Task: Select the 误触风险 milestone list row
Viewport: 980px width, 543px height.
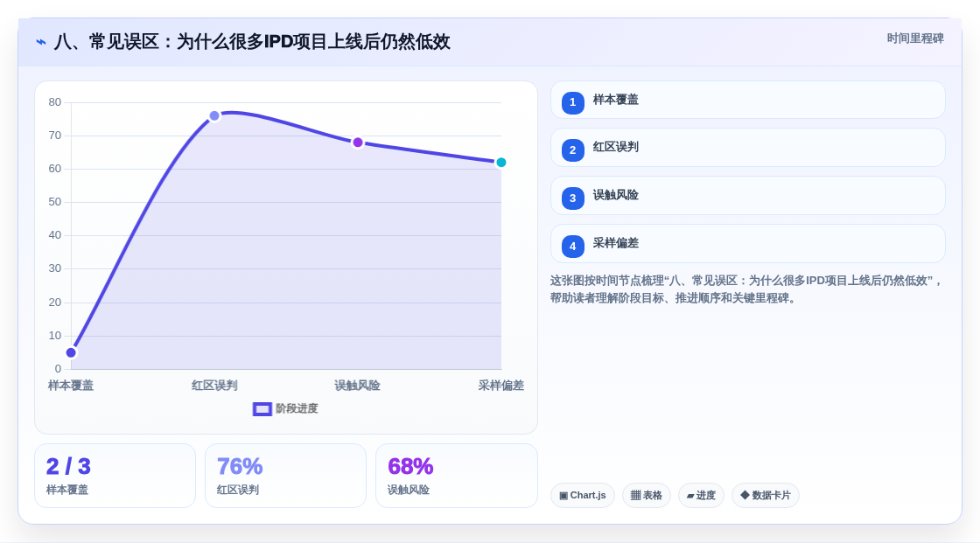Action: [747, 196]
